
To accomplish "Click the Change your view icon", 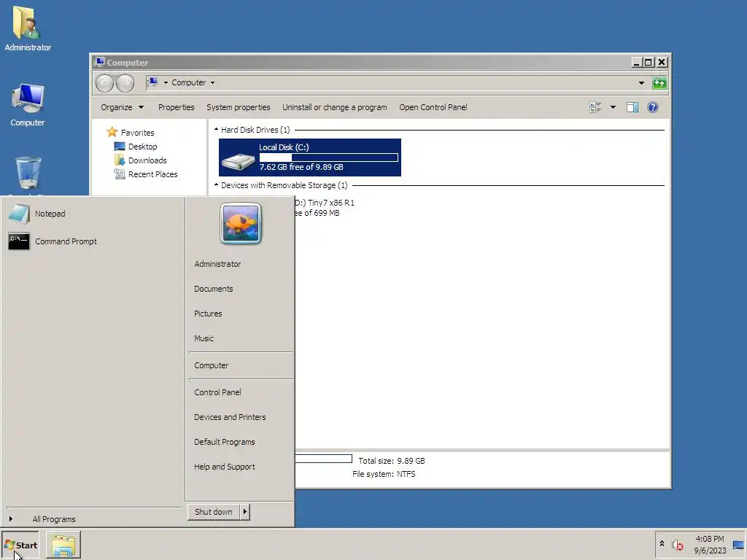I will 595,107.
